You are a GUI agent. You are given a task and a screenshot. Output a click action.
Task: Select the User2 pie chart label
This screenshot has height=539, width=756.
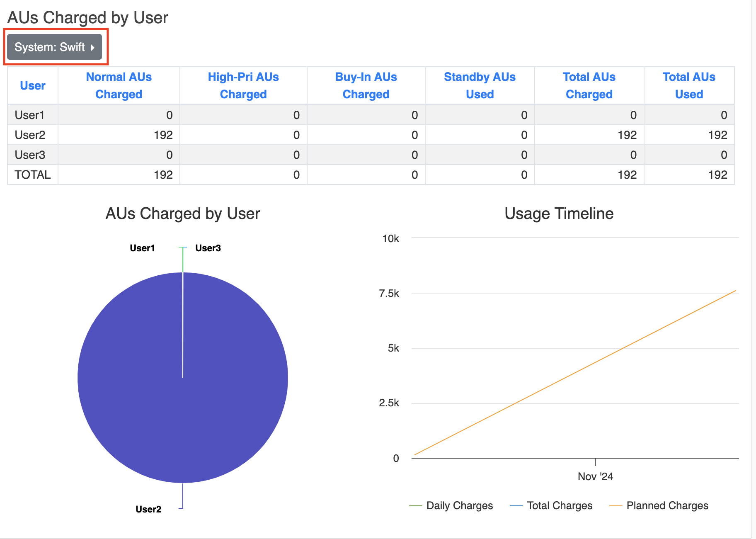tap(148, 509)
